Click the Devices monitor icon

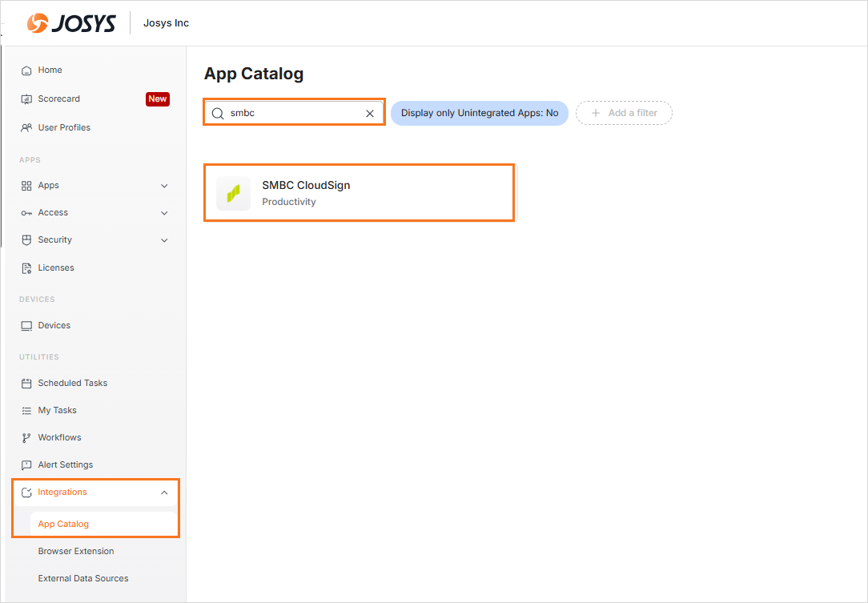[x=26, y=326]
